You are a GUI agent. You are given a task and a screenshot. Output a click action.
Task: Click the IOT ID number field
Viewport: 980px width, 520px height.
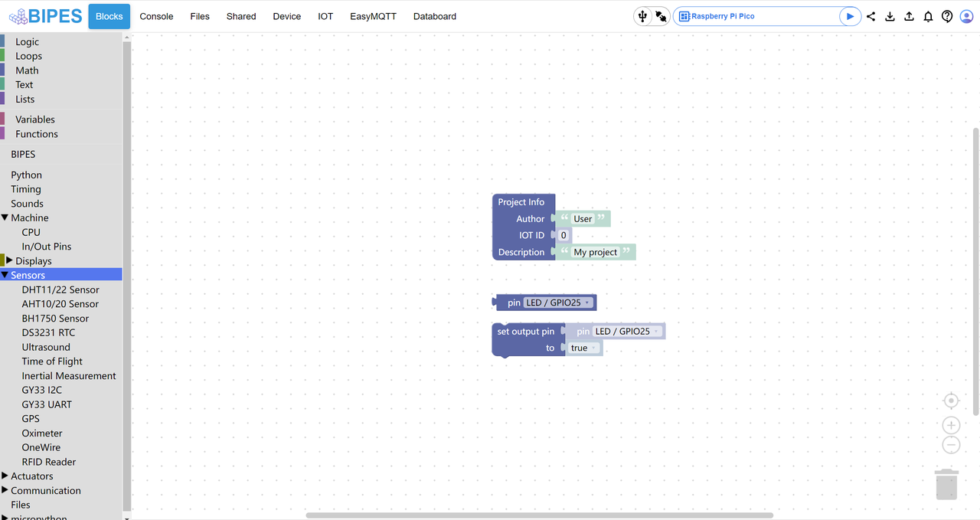[563, 235]
